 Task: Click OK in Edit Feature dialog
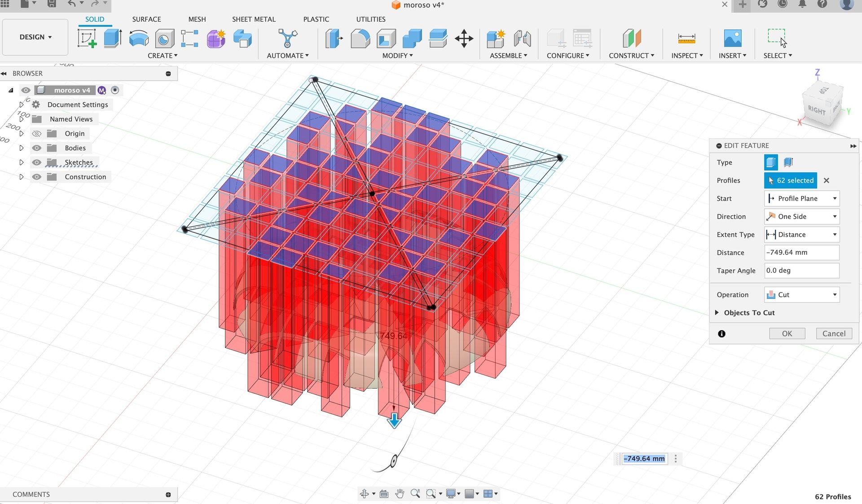787,333
